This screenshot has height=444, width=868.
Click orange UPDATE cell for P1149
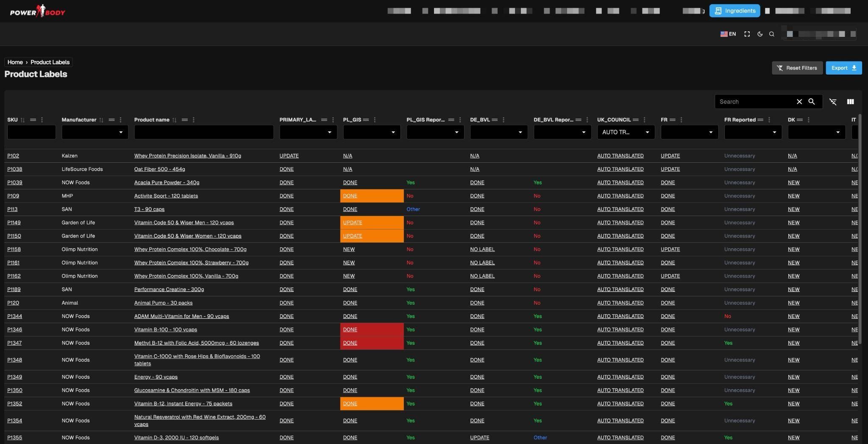pos(353,223)
